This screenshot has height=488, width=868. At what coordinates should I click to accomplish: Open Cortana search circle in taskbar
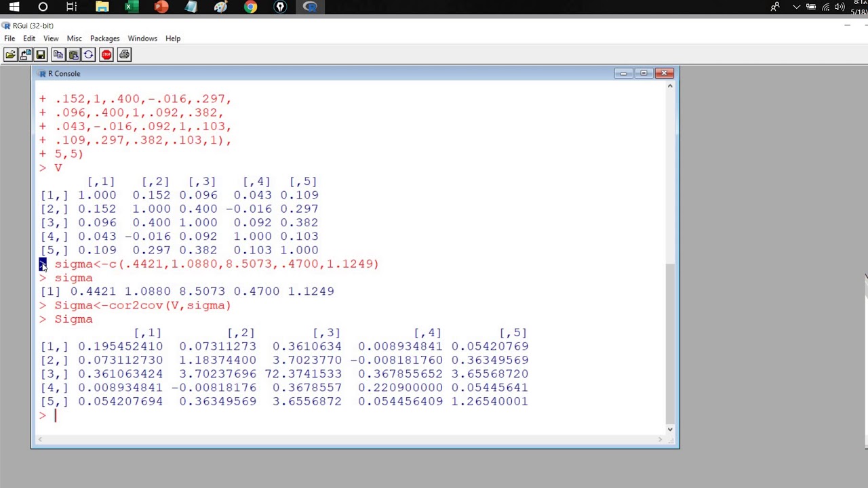click(43, 7)
